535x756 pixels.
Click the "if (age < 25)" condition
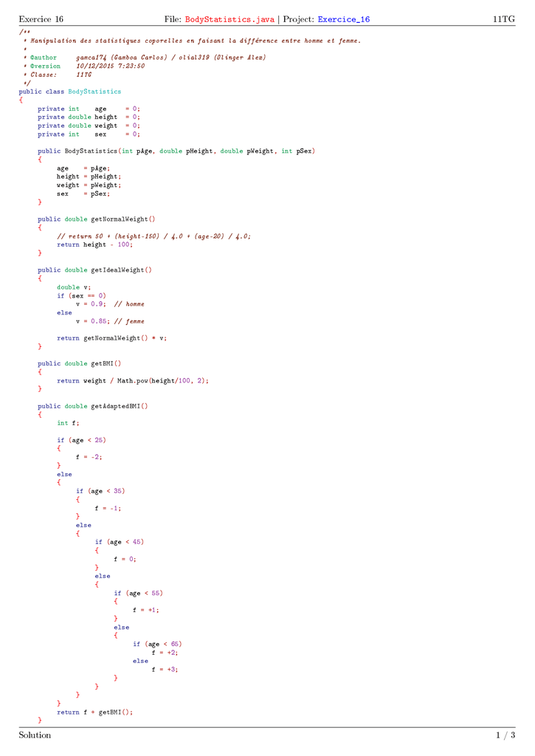[x=81, y=440]
